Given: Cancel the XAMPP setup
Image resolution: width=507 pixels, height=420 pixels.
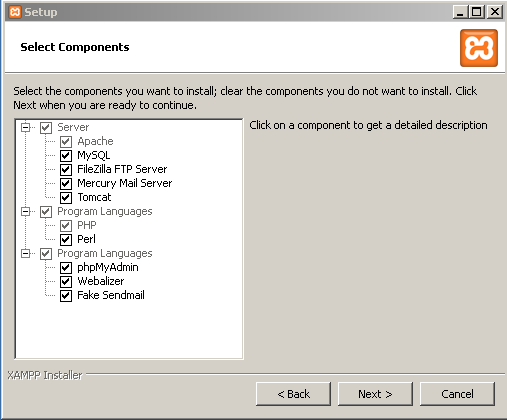Looking at the screenshot, I should coord(457,394).
